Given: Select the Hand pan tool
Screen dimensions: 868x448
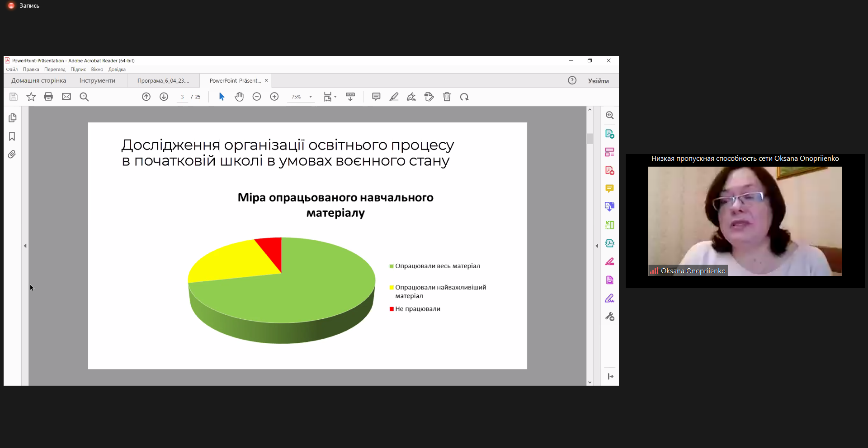Looking at the screenshot, I should (239, 97).
